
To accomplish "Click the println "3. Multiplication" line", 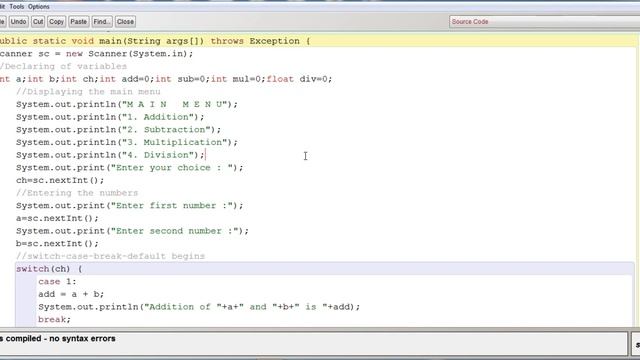I will point(127,142).
